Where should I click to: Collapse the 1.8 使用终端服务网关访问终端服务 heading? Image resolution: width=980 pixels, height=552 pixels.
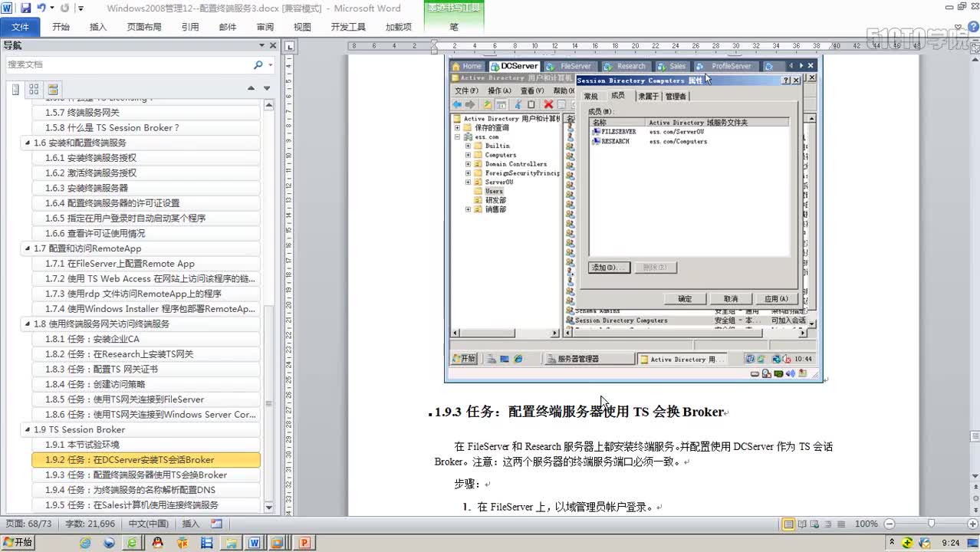point(28,324)
